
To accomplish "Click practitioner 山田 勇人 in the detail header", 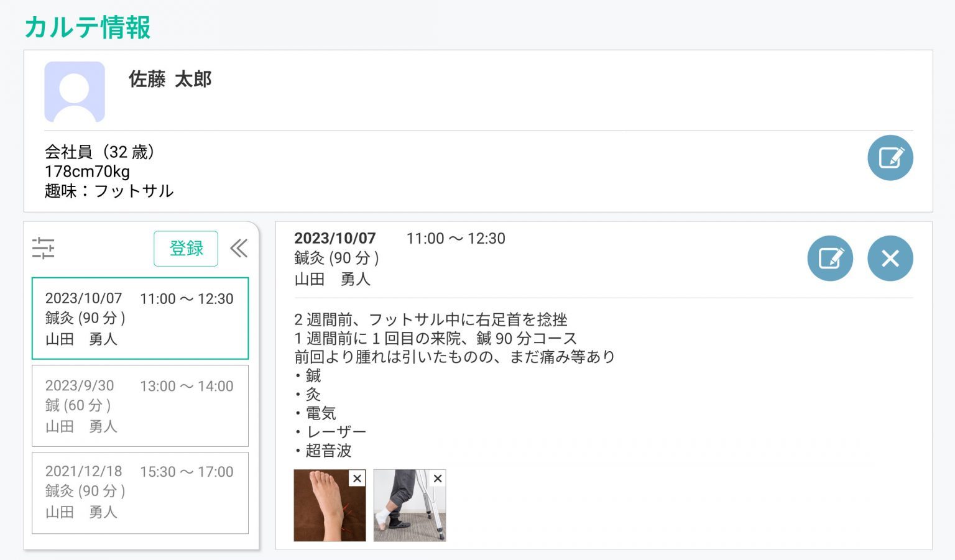I will click(x=332, y=279).
